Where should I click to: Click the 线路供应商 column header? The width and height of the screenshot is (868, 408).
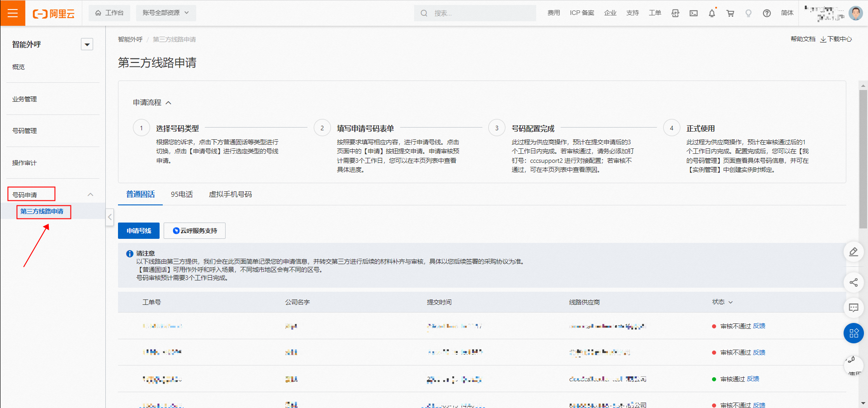584,302
